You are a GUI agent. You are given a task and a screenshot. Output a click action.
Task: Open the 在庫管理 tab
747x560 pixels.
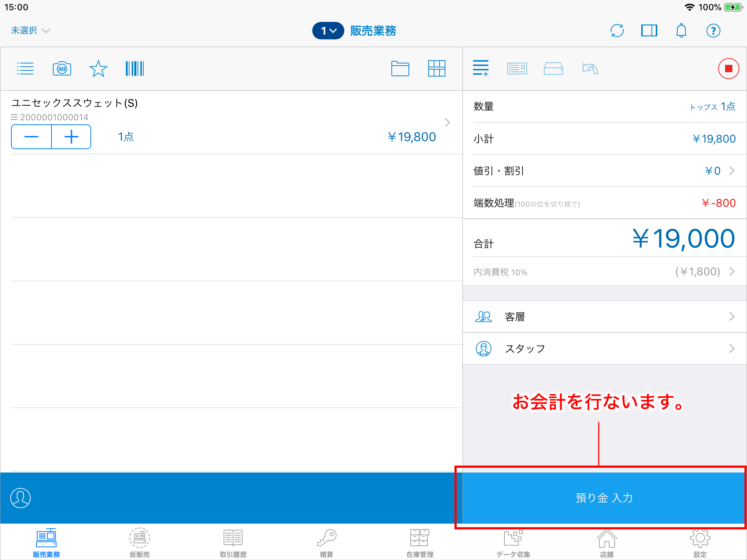pos(419,543)
